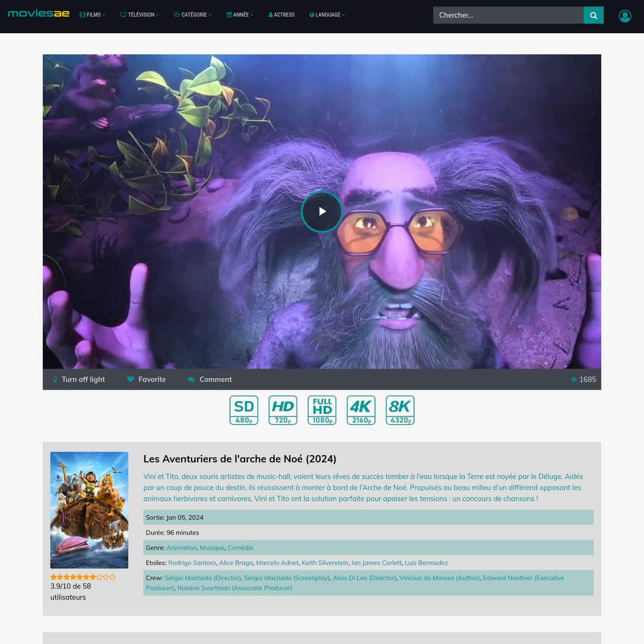Click the heart icon beside Favorite

(130, 379)
